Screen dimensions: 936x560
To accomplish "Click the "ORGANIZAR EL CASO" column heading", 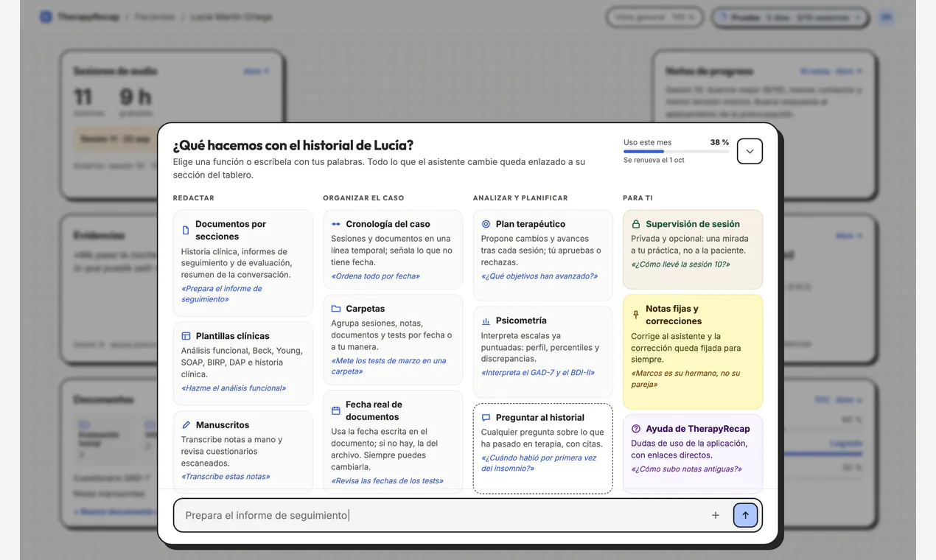I will click(363, 198).
